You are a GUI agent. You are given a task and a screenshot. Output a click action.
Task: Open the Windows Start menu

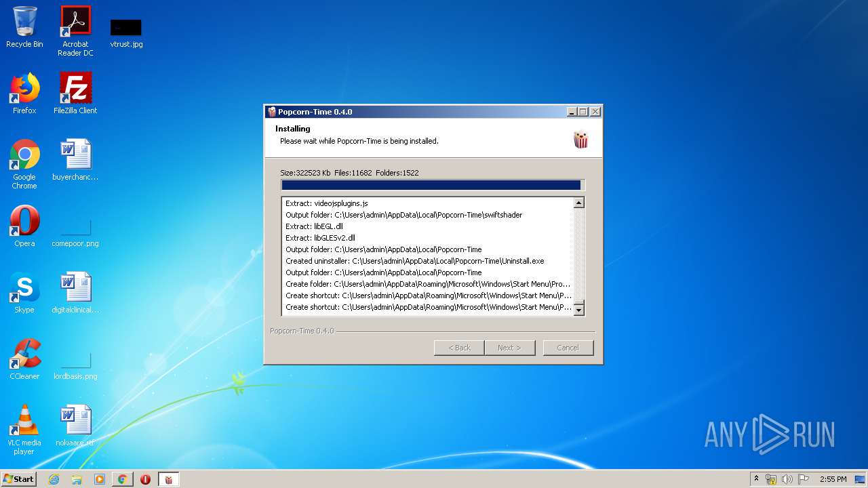[x=19, y=479]
